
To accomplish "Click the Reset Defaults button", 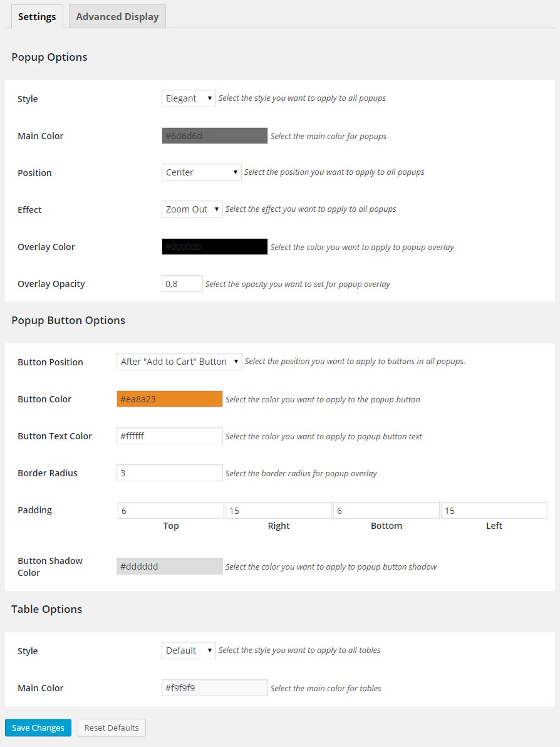I will point(111,728).
